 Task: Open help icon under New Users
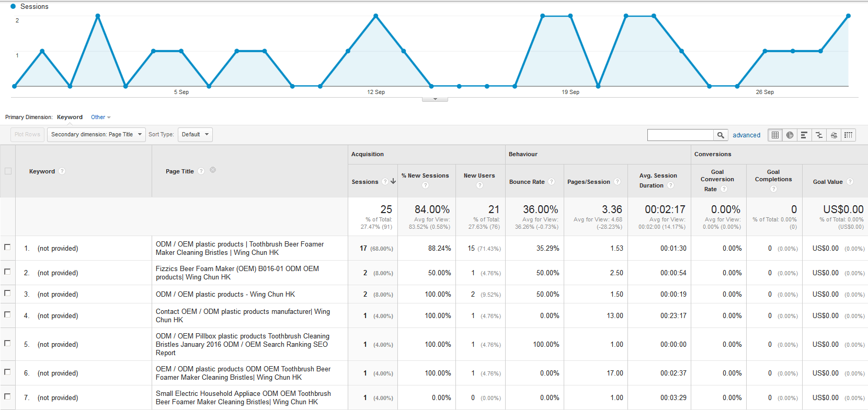coord(479,185)
